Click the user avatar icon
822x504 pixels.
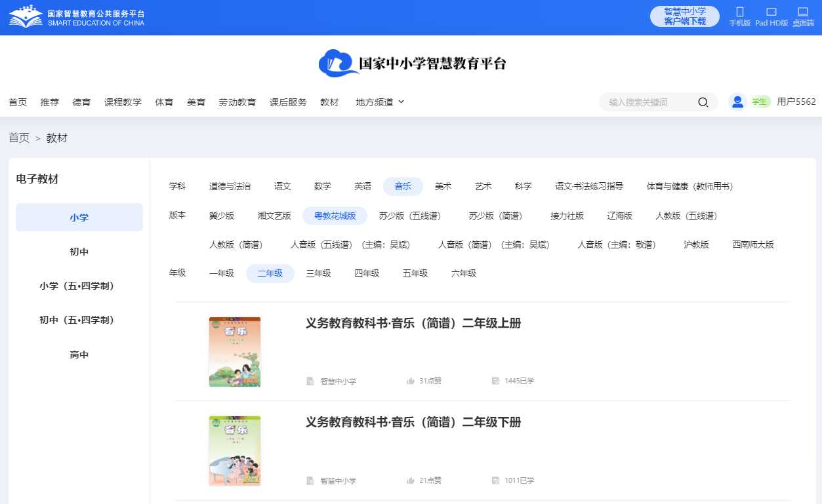tap(737, 102)
